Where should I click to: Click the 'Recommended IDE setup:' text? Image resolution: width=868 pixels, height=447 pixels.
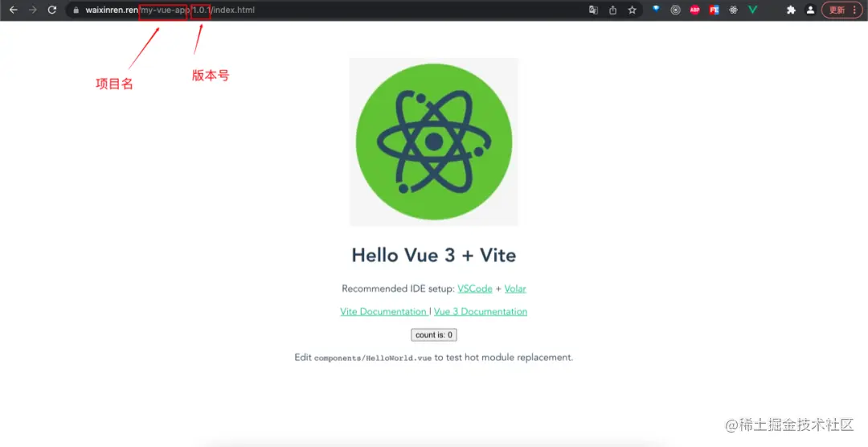point(399,289)
